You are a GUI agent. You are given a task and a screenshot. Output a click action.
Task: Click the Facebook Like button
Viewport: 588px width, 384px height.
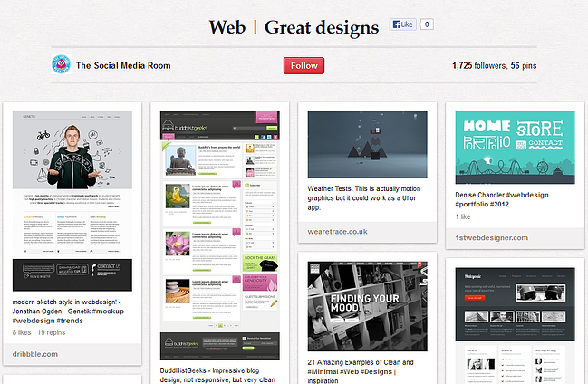[x=402, y=25]
